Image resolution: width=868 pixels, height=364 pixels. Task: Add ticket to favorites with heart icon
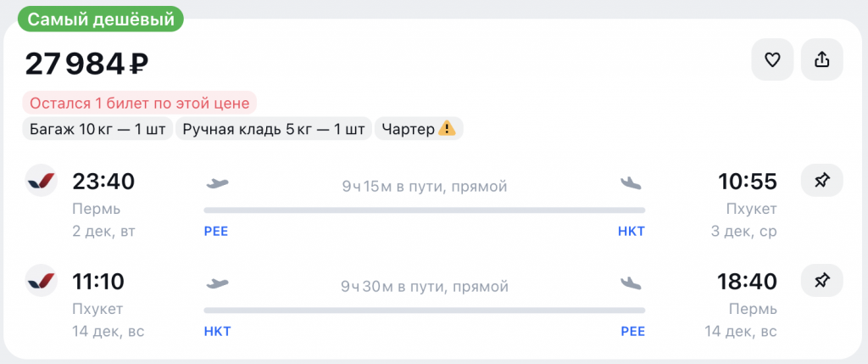(771, 59)
